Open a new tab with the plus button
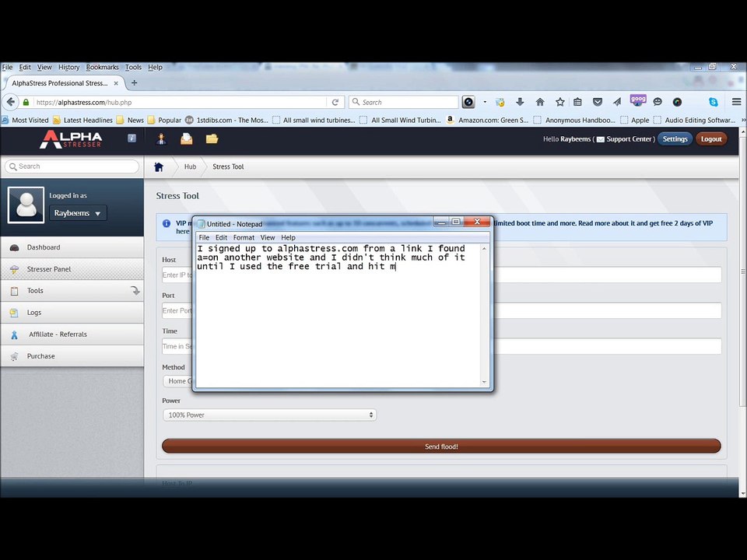 tap(135, 83)
